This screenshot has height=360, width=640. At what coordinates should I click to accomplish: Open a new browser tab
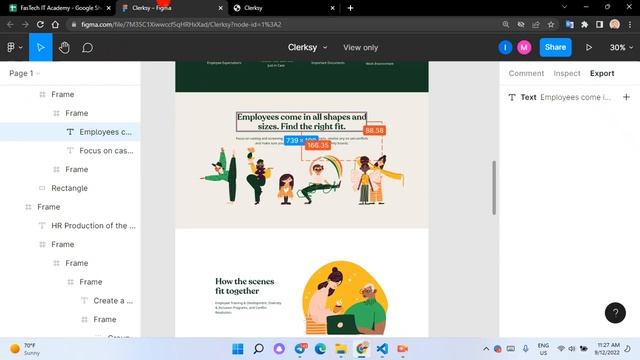click(x=350, y=8)
